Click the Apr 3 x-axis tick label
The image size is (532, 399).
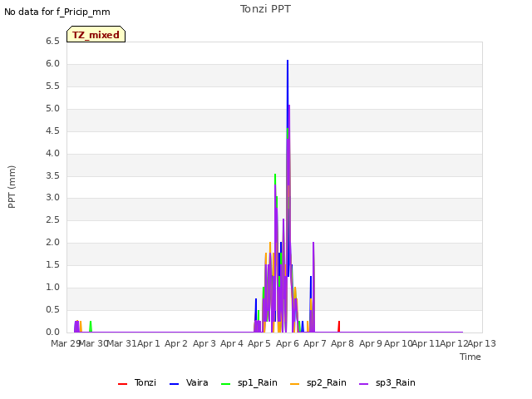(204, 343)
